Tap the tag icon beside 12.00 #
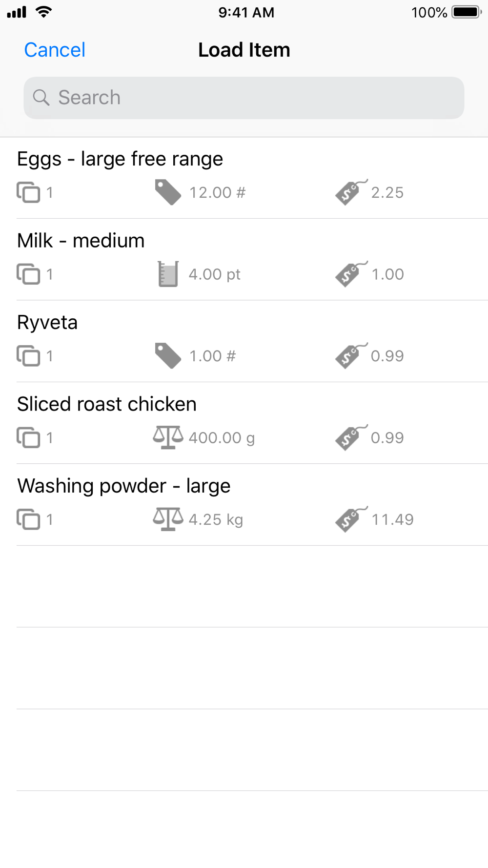 [x=168, y=192]
